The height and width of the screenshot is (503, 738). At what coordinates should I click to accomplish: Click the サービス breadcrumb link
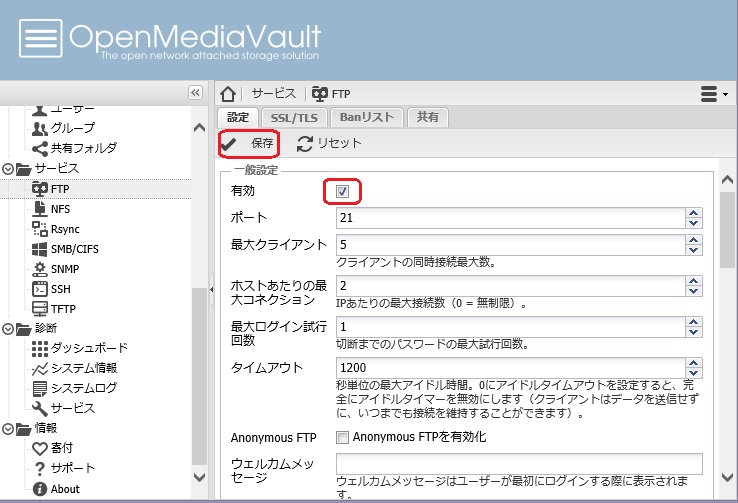[x=273, y=94]
